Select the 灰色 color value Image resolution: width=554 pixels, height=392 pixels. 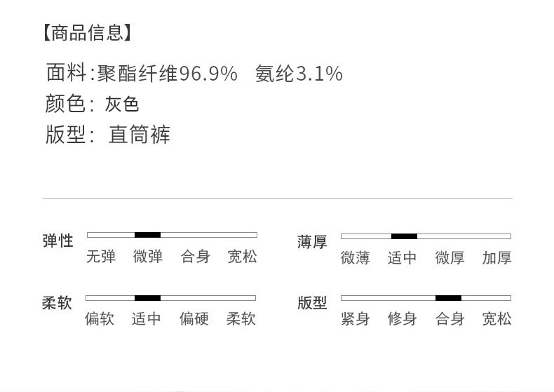(x=122, y=104)
